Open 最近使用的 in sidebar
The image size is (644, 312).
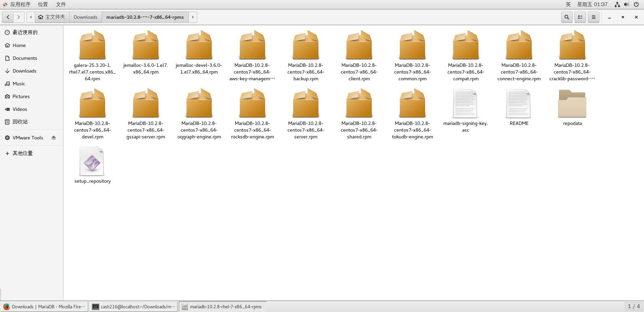[x=32, y=32]
